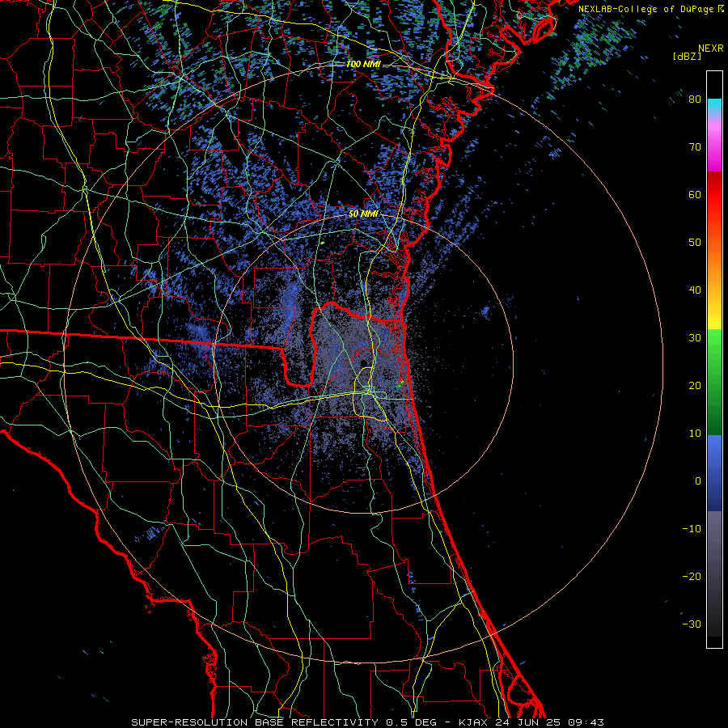Image resolution: width=728 pixels, height=728 pixels.
Task: Click the -30 value on the dBZ scale
Action: pos(692,624)
